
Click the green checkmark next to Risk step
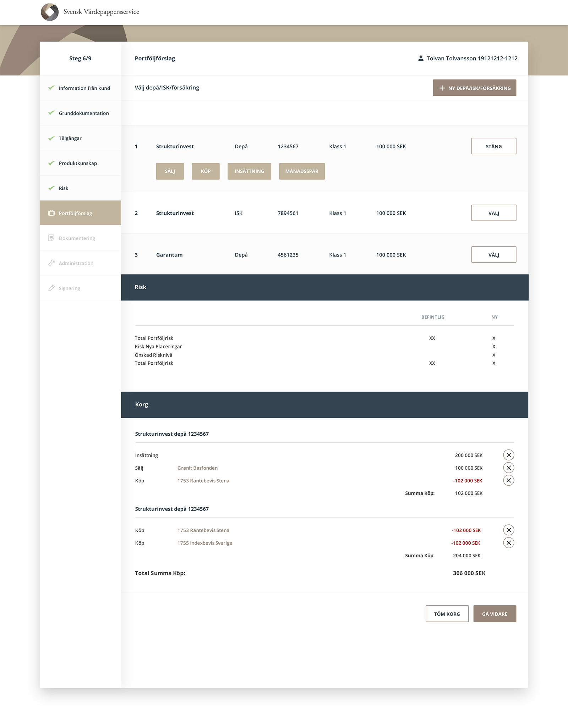pos(51,188)
